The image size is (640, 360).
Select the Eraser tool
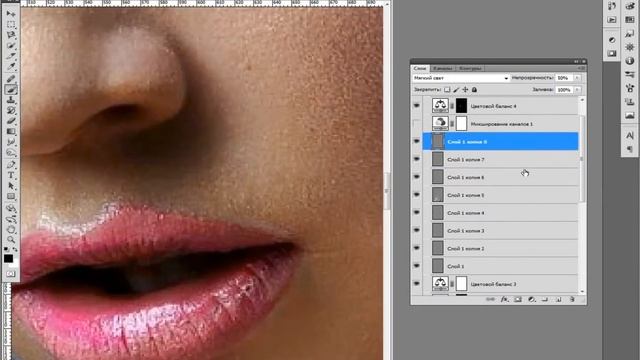[11, 121]
